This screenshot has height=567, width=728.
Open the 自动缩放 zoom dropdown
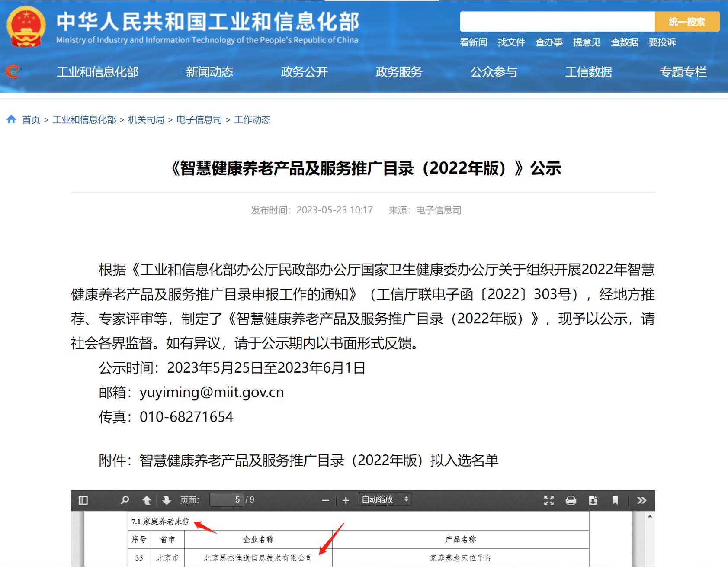385,499
